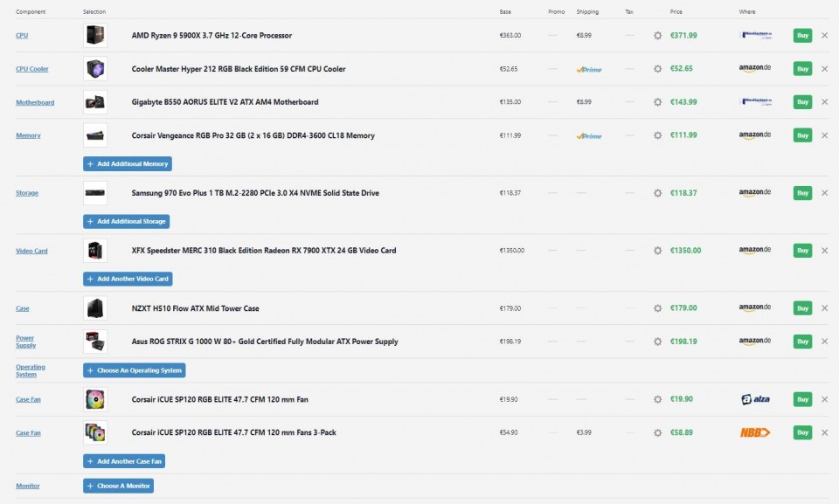The height and width of the screenshot is (504, 839).
Task: Click video card price €1350.00
Action: coord(685,251)
